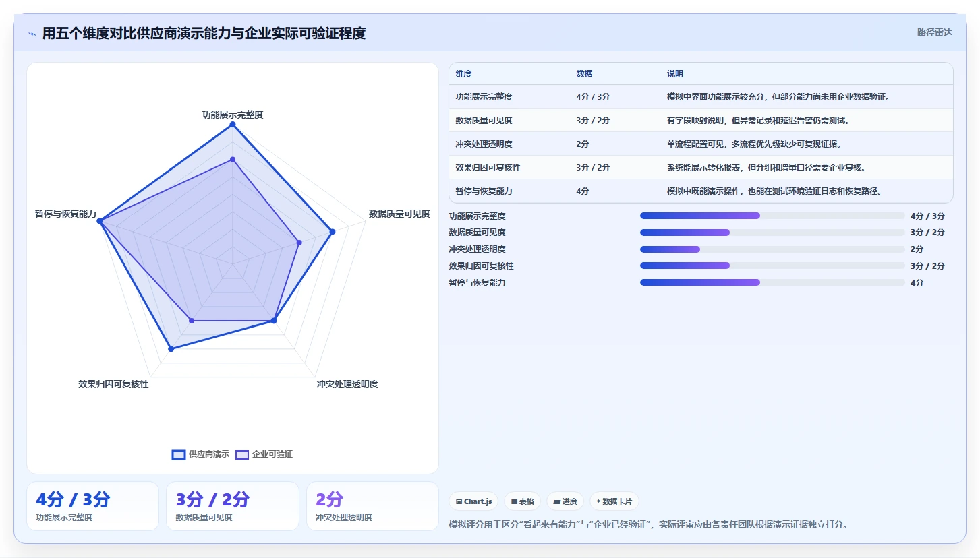Click the 4分 value in 暂停与恢复能力 table row
Viewport: 980px width, 558px height.
pos(583,191)
